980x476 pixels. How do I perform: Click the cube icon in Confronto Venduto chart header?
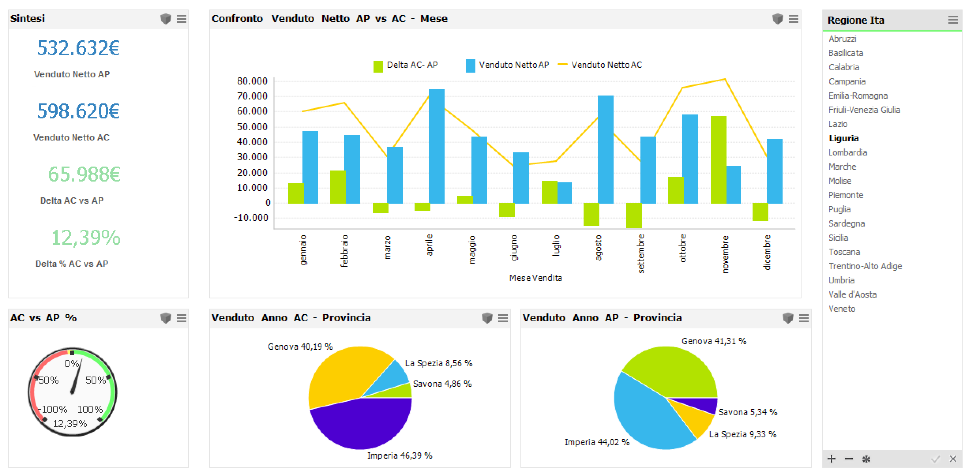(777, 19)
